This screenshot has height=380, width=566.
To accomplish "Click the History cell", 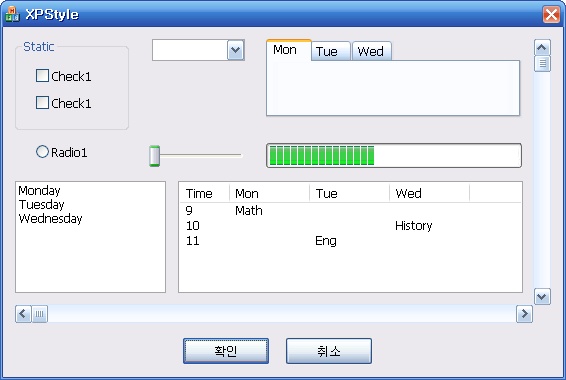I will (x=414, y=226).
